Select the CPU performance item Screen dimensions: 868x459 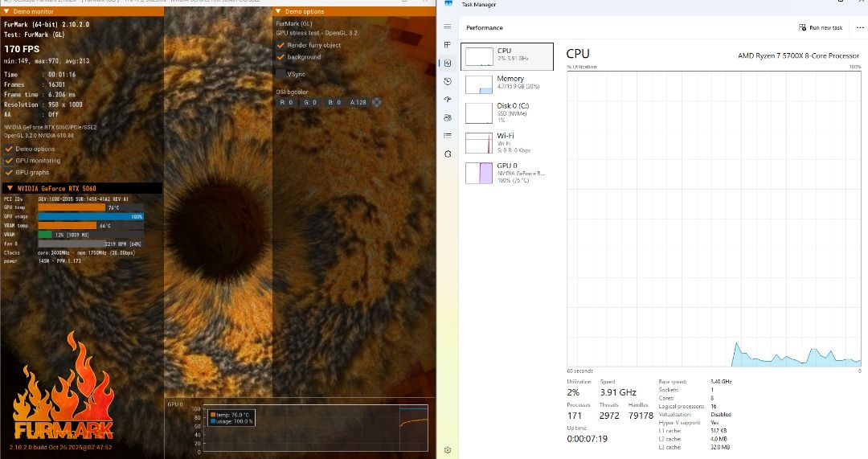(507, 56)
